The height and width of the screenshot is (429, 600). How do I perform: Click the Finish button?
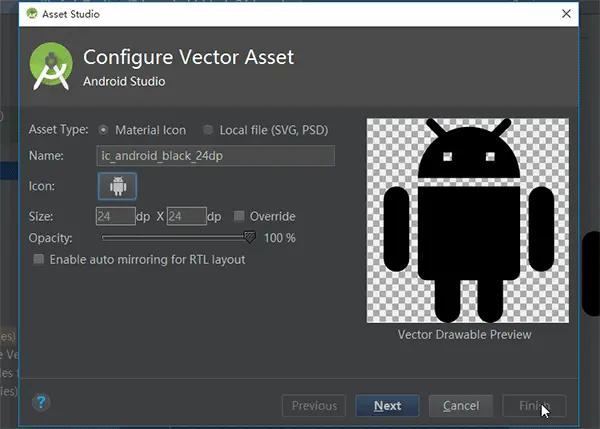(x=534, y=406)
